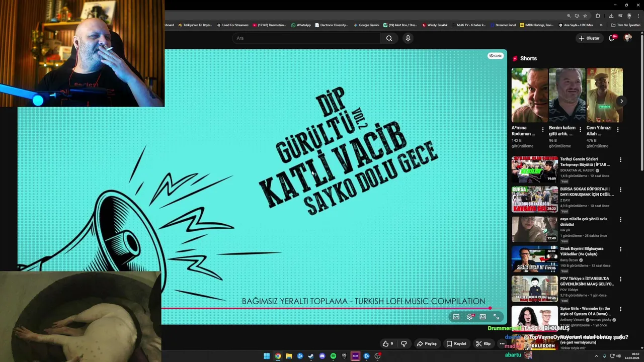Open 'Tarihçi Gencin Sözleri' video title
Image resolution: width=644 pixels, height=362 pixels.
(585, 162)
